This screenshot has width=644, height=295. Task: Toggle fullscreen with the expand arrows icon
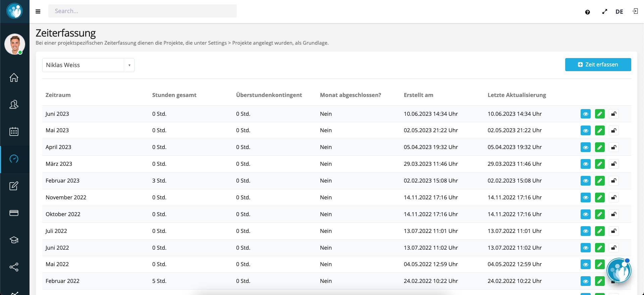pyautogui.click(x=605, y=12)
